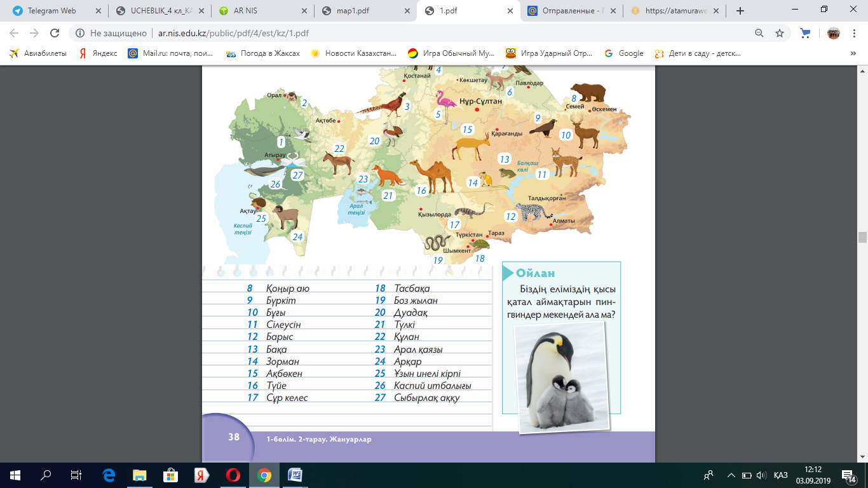Click the 'Ұзын инелі кірпі' legend entry
868x488 pixels.
pyautogui.click(x=427, y=374)
